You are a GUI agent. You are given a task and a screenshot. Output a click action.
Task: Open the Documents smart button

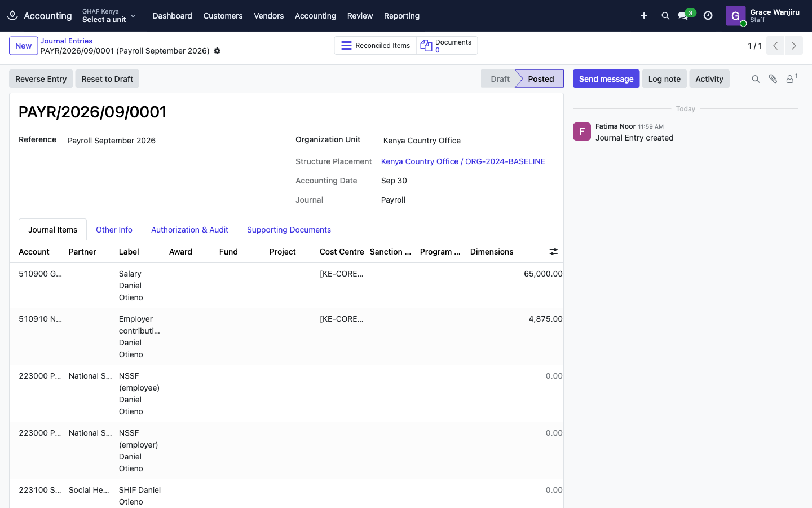pos(447,46)
